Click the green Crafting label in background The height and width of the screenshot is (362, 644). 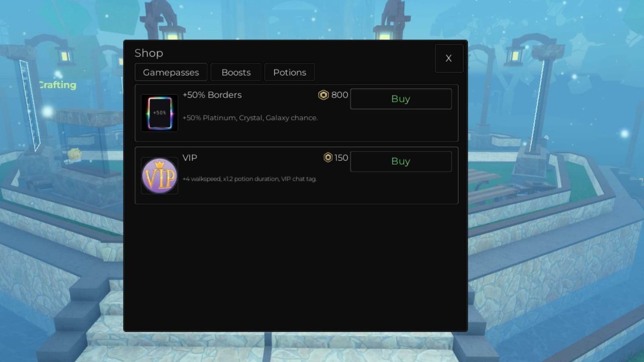pyautogui.click(x=58, y=85)
